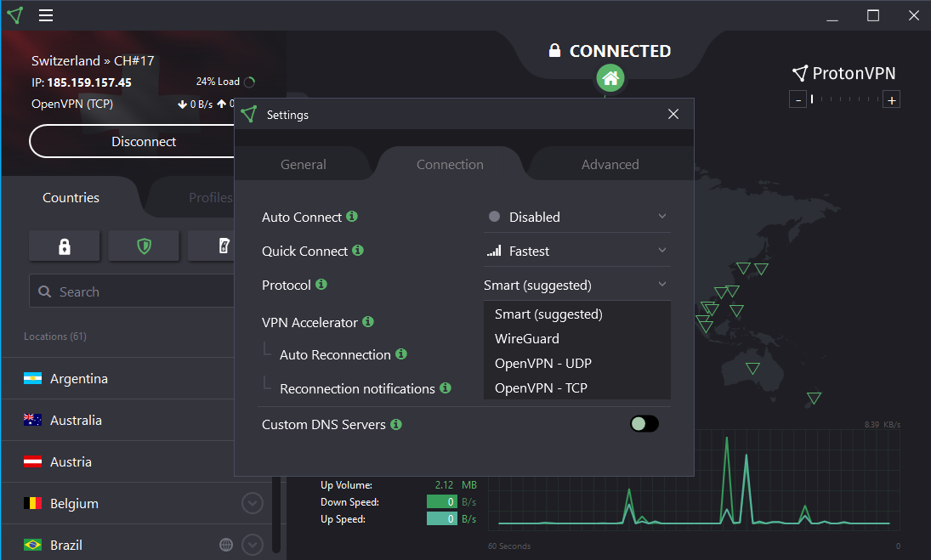Select the Secure Core lock icon
Screen dimensions: 931x560
point(65,246)
